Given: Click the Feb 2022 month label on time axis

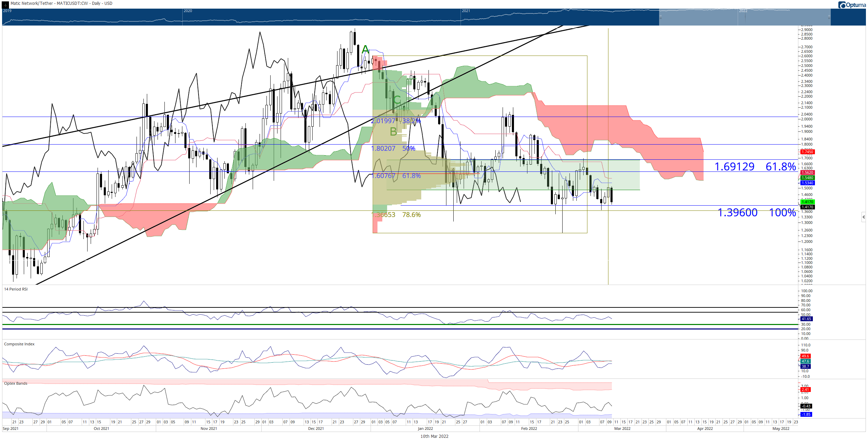Looking at the screenshot, I should (529, 429).
